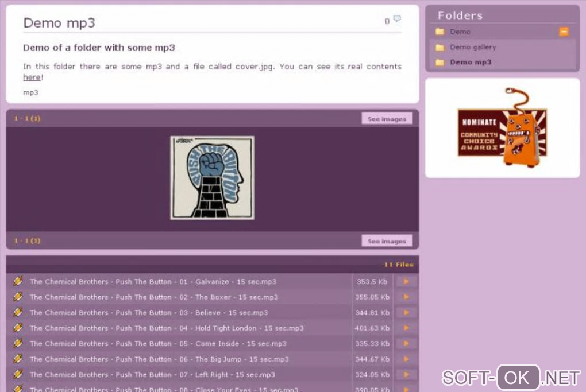Open file '02 - The Boxer - 15 sec.mp3'
Viewport: 586px width, 392px height.
pyautogui.click(x=153, y=297)
